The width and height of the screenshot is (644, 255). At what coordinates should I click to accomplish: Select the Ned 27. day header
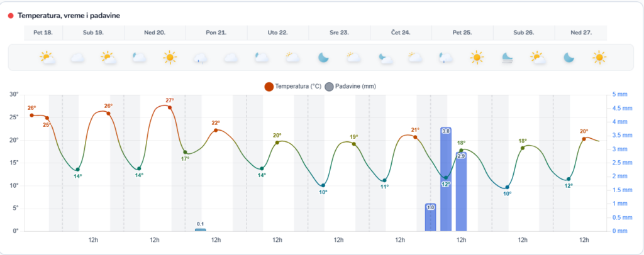click(580, 33)
